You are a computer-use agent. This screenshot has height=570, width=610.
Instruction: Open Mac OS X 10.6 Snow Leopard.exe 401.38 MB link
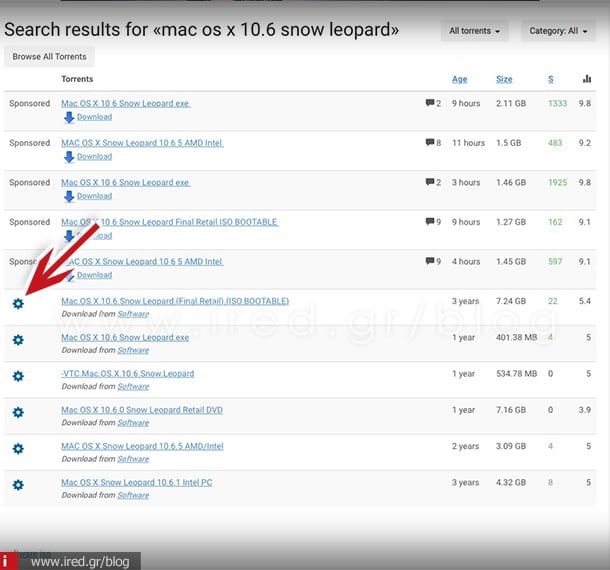tap(125, 337)
